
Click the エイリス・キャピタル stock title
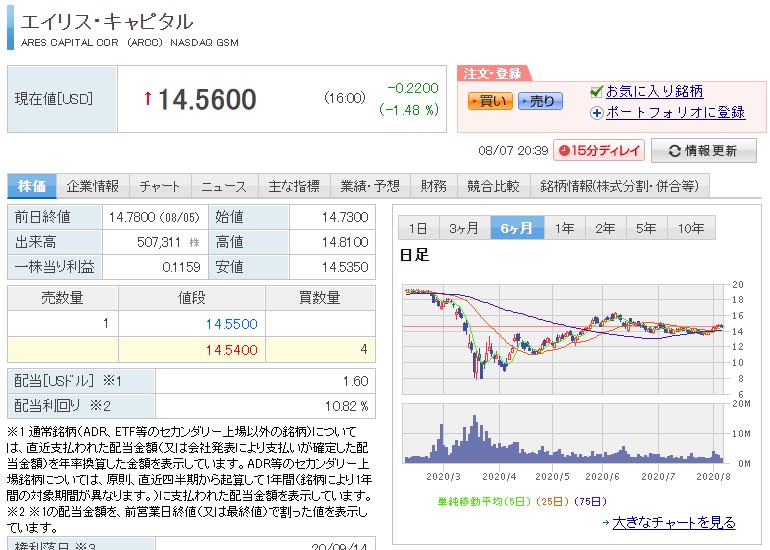107,22
